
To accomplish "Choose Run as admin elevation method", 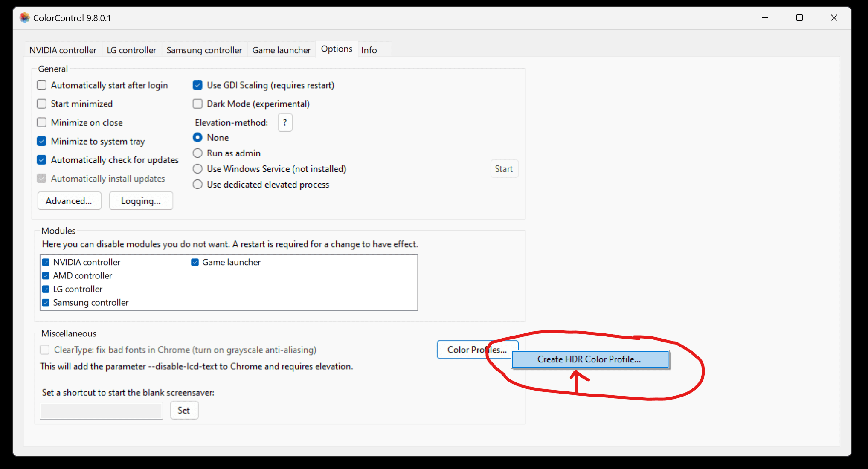I will 197,153.
